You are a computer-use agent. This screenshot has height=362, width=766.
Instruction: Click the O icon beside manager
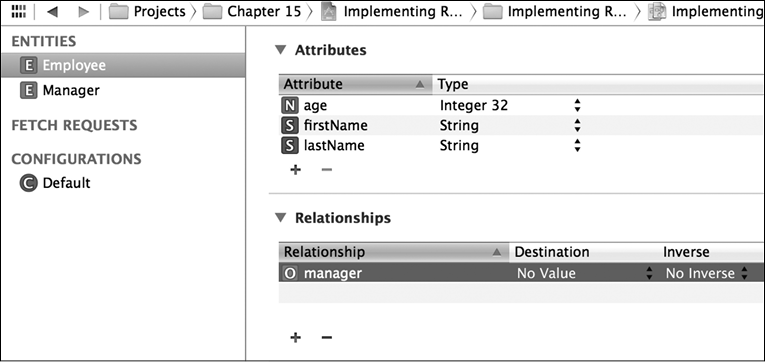[x=290, y=273]
